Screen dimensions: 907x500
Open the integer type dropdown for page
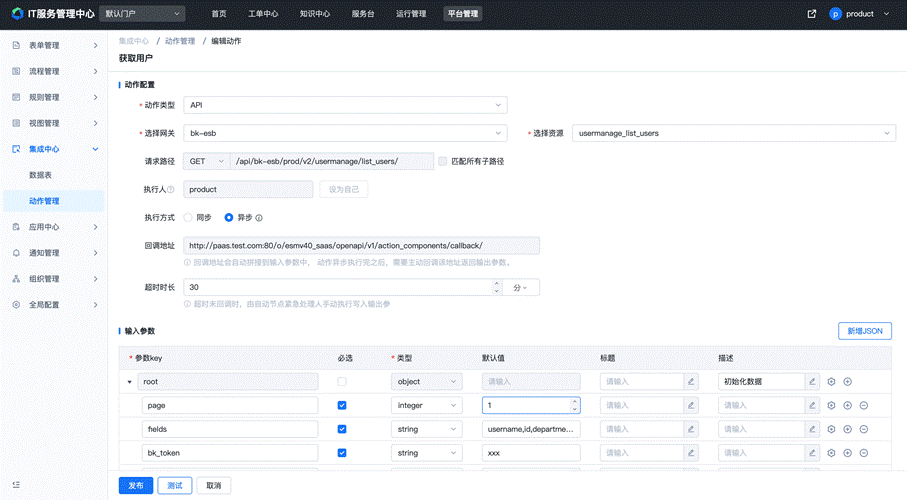click(426, 405)
